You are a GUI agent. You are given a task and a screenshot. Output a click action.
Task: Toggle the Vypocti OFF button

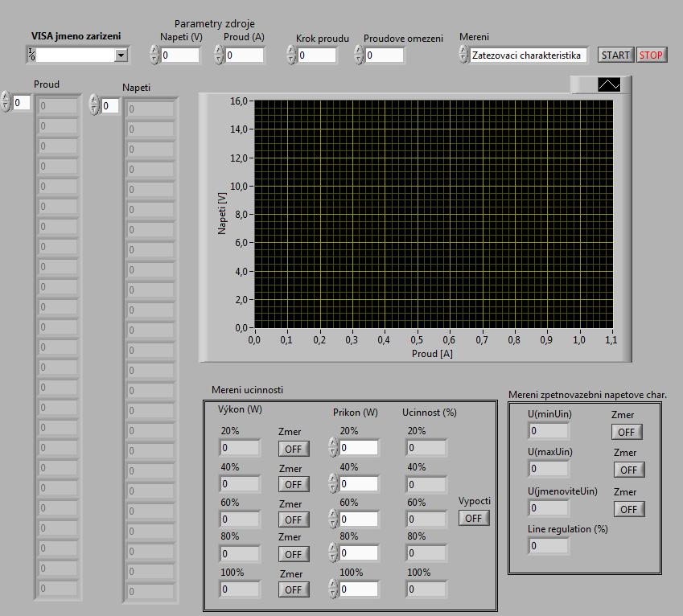[474, 518]
